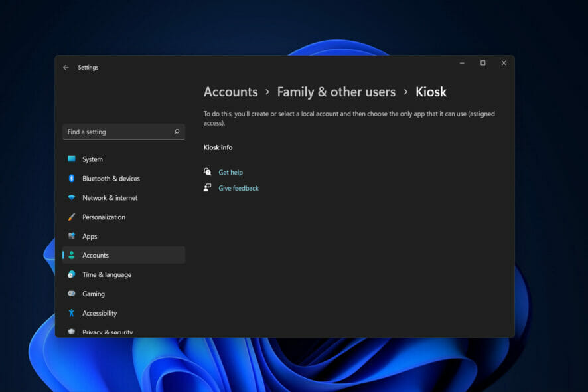Go back to Family & other users
This screenshot has height=392, width=588.
(x=336, y=92)
